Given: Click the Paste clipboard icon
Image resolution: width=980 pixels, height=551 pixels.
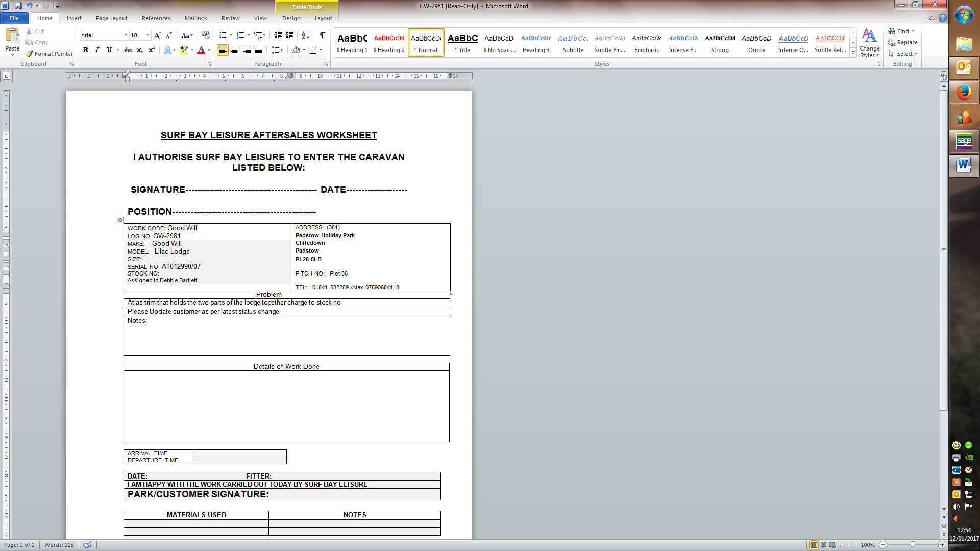Looking at the screenshot, I should pos(12,36).
